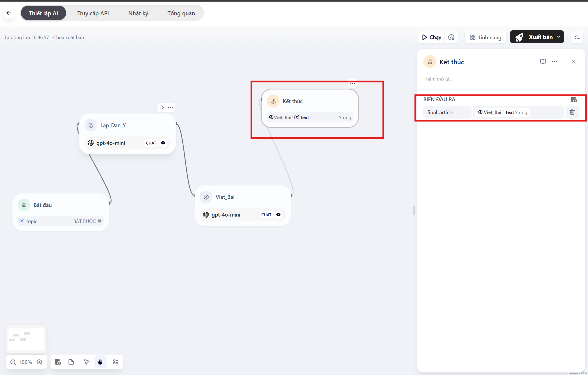Click the Chạy run button
Viewport: 588px width, 375px height.
click(x=431, y=37)
